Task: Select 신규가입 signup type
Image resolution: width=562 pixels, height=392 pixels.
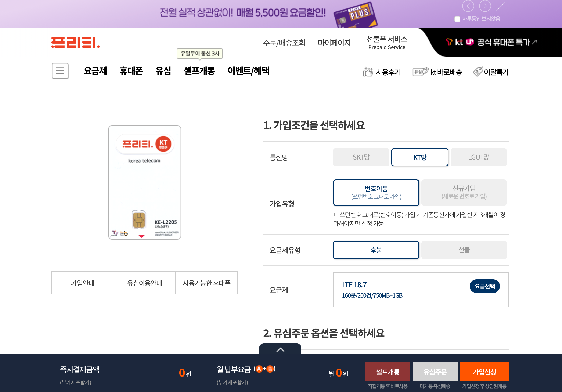Action: pyautogui.click(x=464, y=192)
